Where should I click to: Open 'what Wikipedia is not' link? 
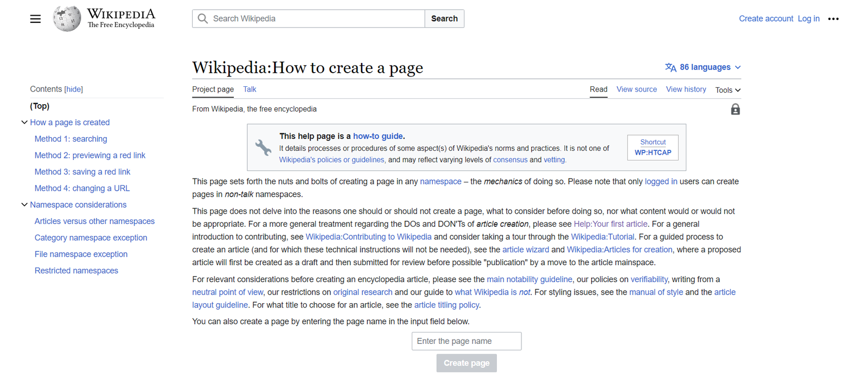coord(493,292)
